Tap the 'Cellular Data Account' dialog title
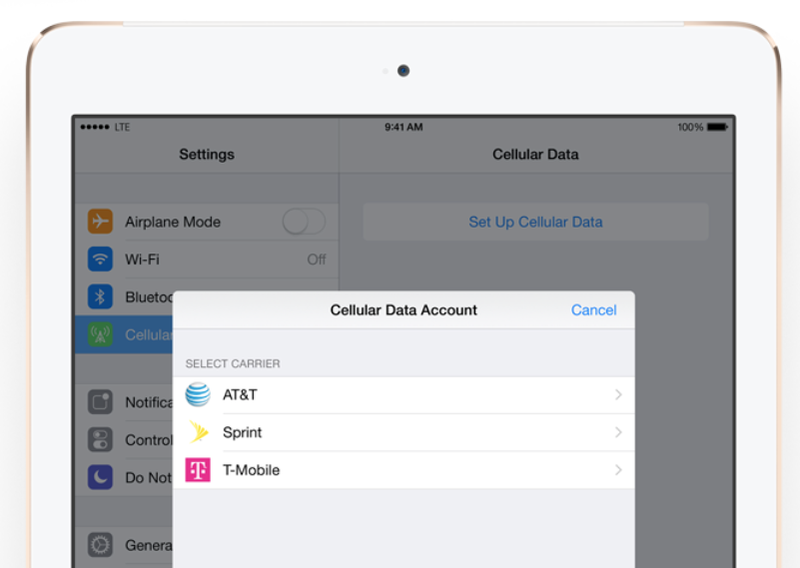The height and width of the screenshot is (568, 800). (404, 310)
